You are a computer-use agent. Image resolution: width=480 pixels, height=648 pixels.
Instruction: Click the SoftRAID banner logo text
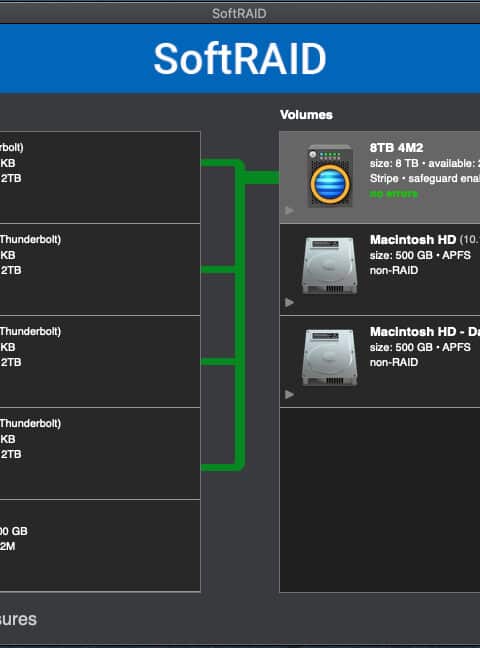click(x=240, y=59)
